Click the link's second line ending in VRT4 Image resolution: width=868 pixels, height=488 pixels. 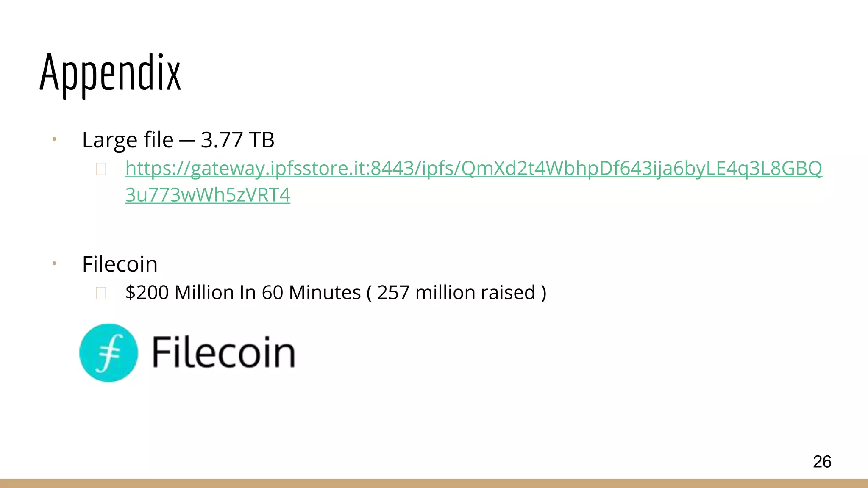point(207,195)
